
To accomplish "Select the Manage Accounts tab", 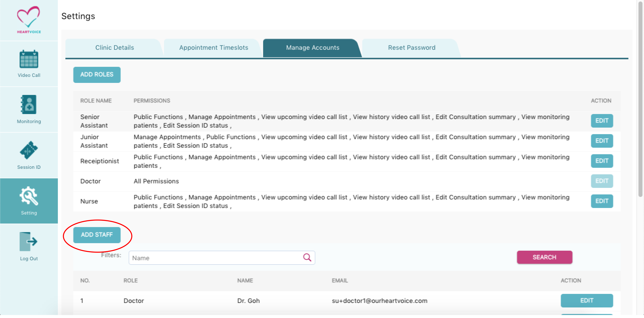I will pos(312,48).
